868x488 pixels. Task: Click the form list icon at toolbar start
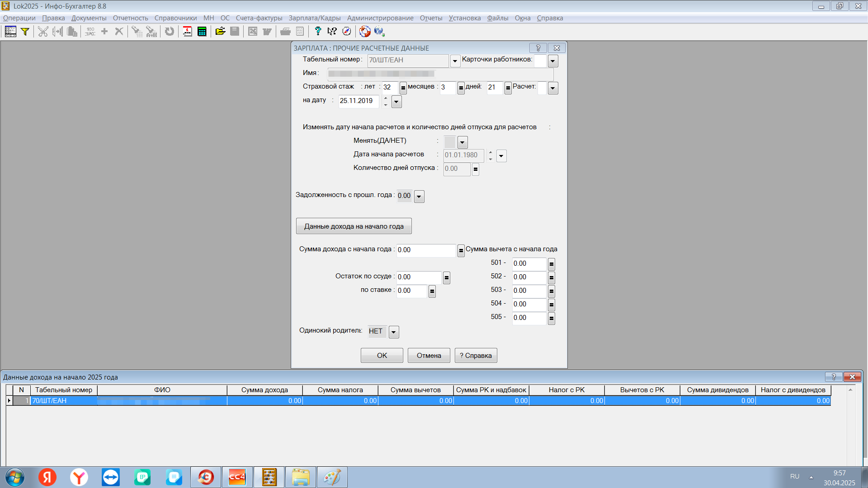10,32
